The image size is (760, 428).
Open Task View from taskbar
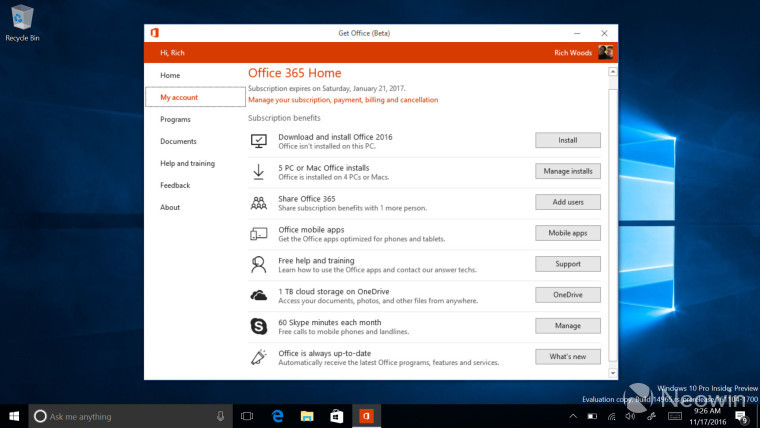(247, 416)
